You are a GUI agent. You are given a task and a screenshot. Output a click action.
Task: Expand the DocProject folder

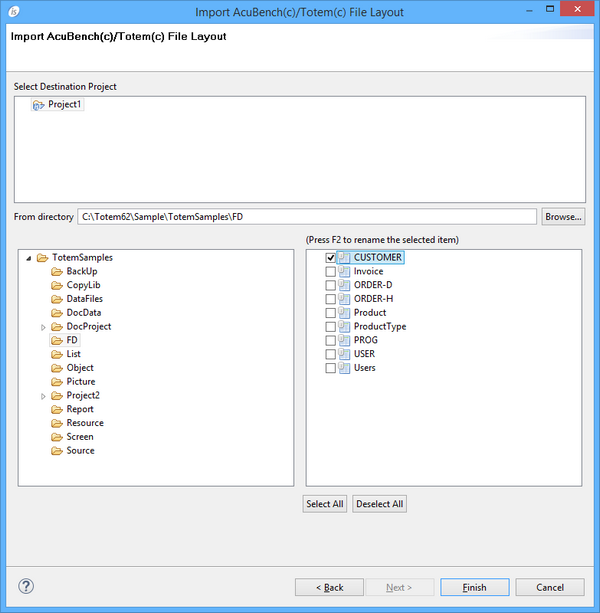(x=43, y=327)
